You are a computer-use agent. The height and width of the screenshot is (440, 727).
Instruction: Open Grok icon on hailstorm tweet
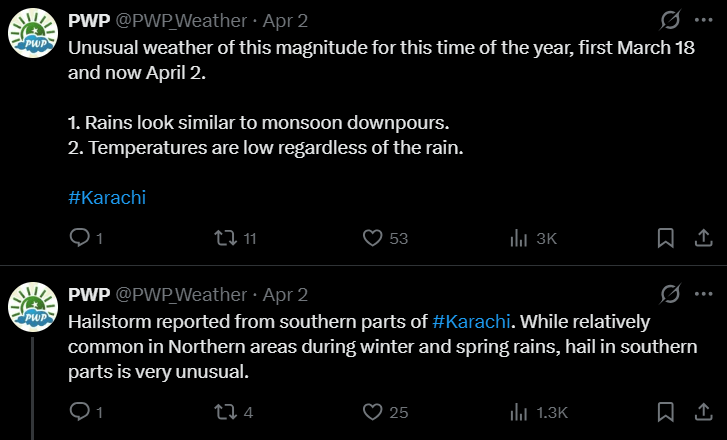pos(671,294)
